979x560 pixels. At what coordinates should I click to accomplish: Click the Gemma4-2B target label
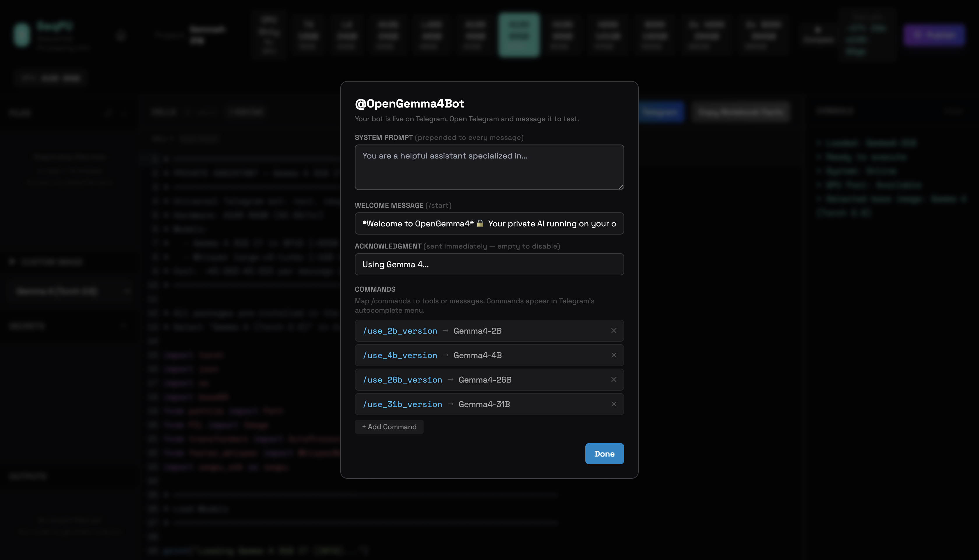(478, 331)
